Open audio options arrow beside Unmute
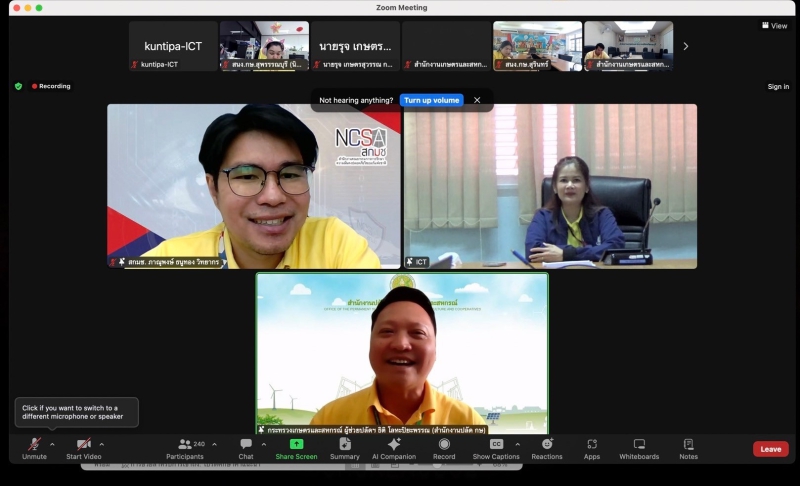800x486 pixels. [52, 444]
